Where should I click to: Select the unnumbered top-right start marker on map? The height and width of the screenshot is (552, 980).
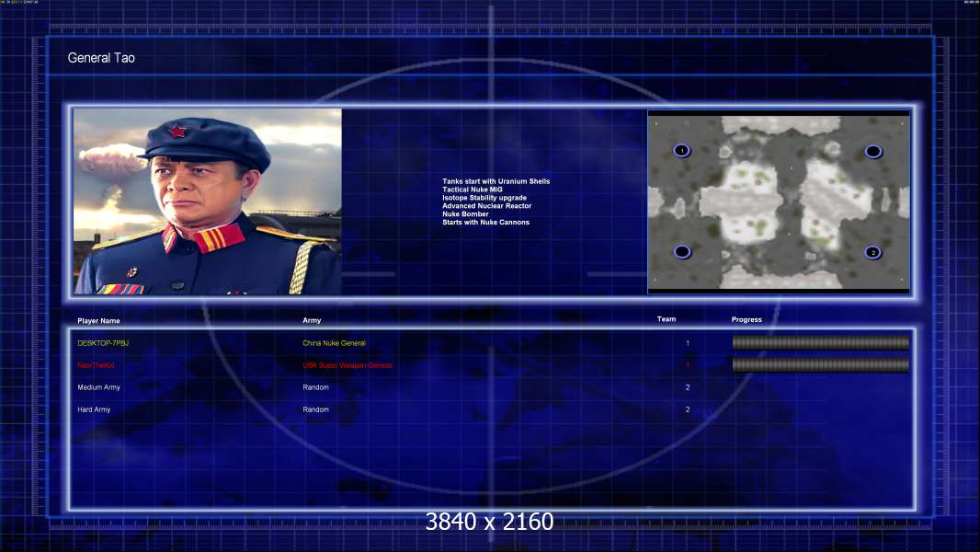pos(873,151)
